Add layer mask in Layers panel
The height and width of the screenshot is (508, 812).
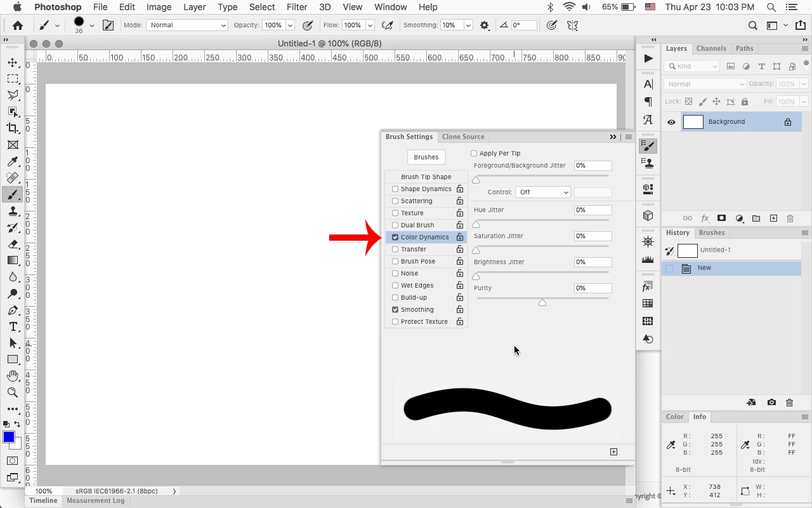(x=721, y=218)
